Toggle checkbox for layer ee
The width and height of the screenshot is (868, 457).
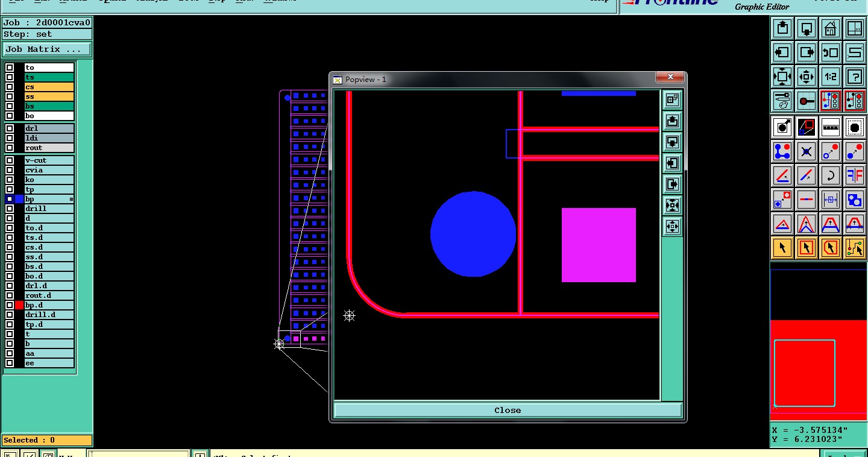pos(10,363)
